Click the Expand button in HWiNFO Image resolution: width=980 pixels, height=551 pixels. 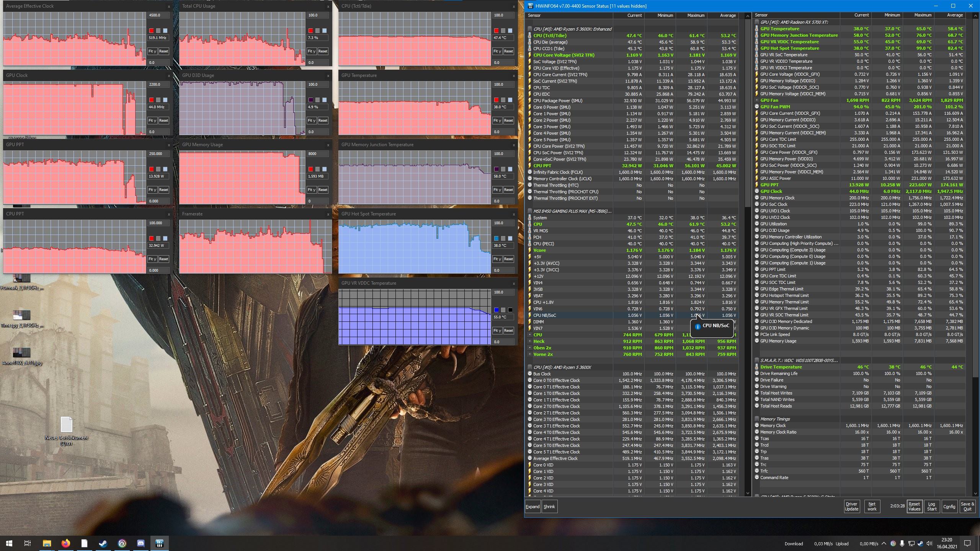(x=532, y=507)
